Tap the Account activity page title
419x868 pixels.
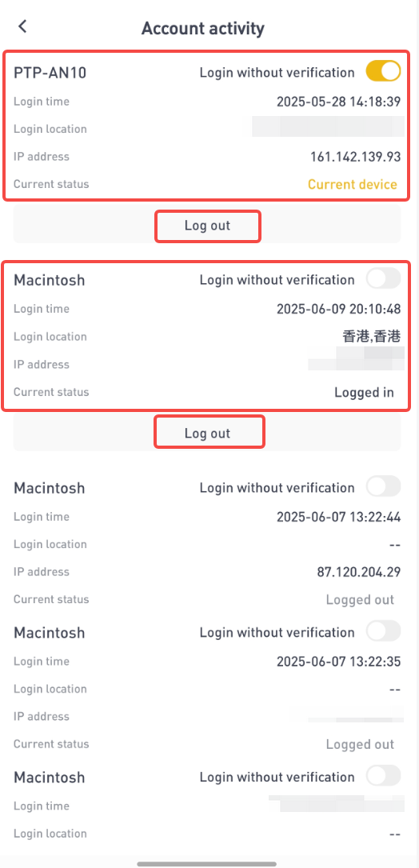pyautogui.click(x=202, y=28)
